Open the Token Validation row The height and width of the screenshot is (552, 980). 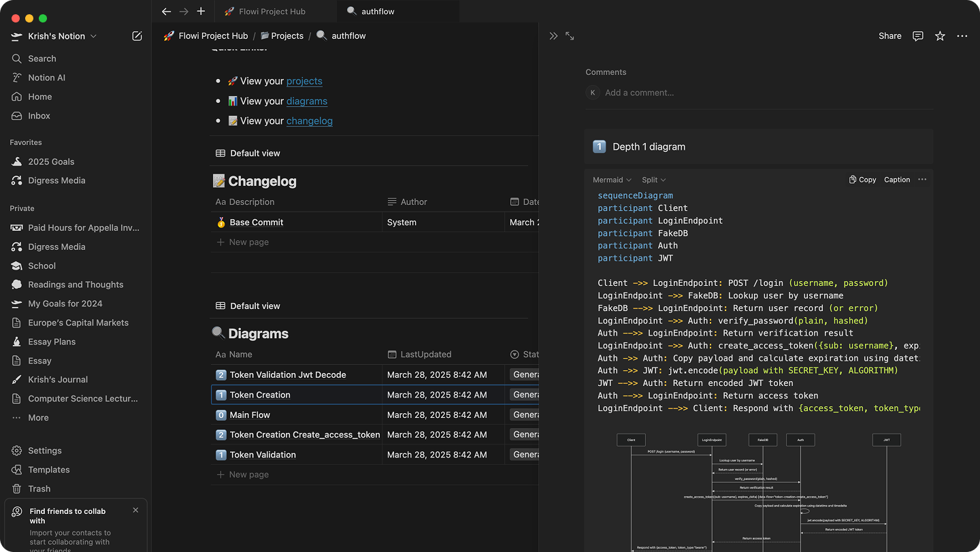(263, 455)
